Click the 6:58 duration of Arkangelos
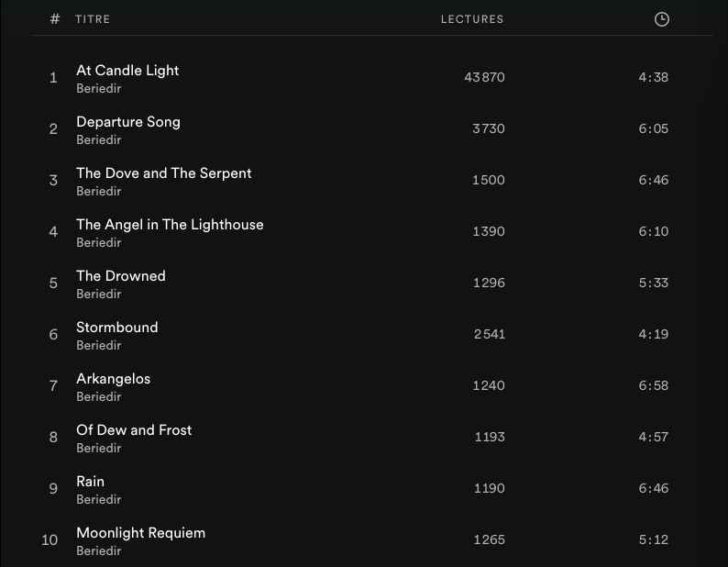 [x=653, y=385]
